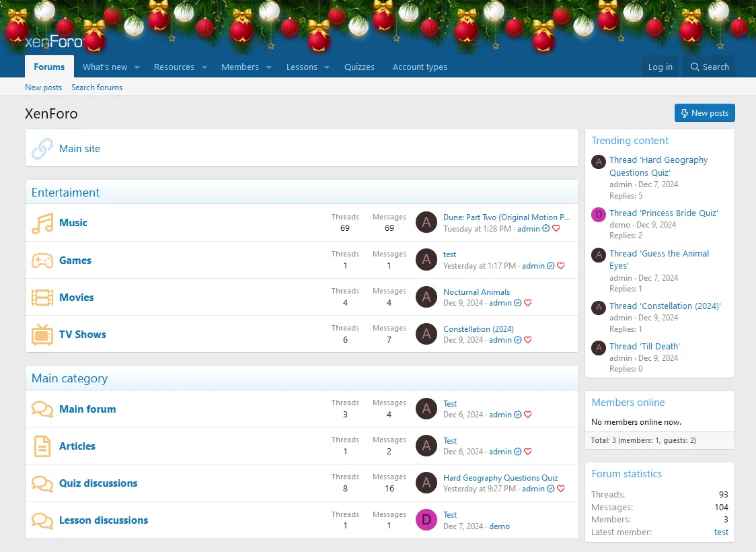Open the Lessons dropdown arrow
Screen dimensions: 756x552
click(327, 67)
